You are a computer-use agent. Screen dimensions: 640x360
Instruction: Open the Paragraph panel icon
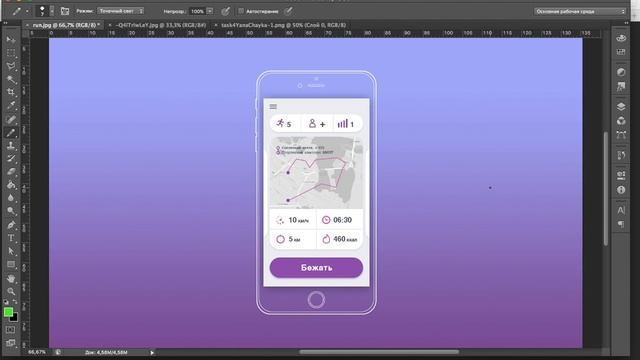coord(621,224)
